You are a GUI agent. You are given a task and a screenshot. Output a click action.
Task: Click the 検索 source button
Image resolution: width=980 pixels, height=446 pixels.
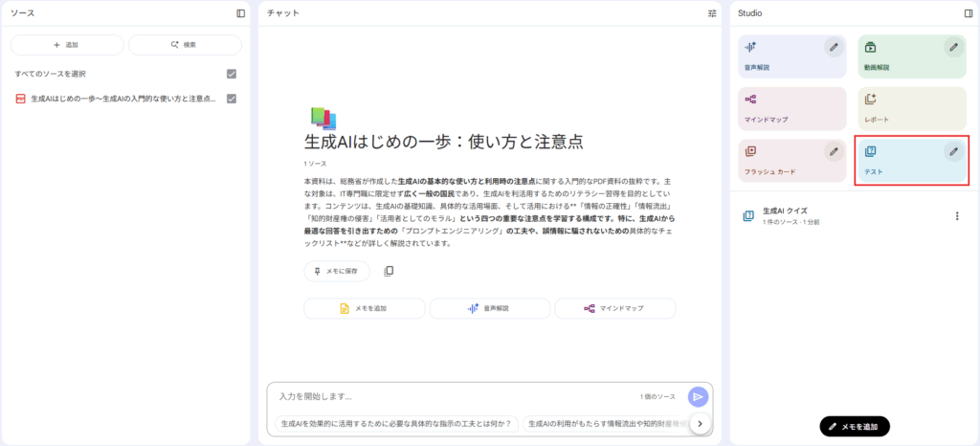(184, 45)
